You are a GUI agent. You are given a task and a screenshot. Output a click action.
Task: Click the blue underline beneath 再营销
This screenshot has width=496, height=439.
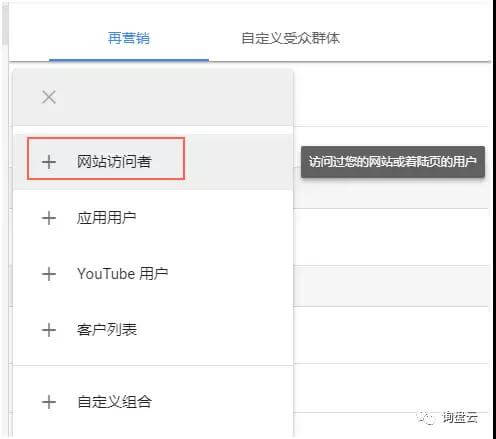tap(129, 60)
